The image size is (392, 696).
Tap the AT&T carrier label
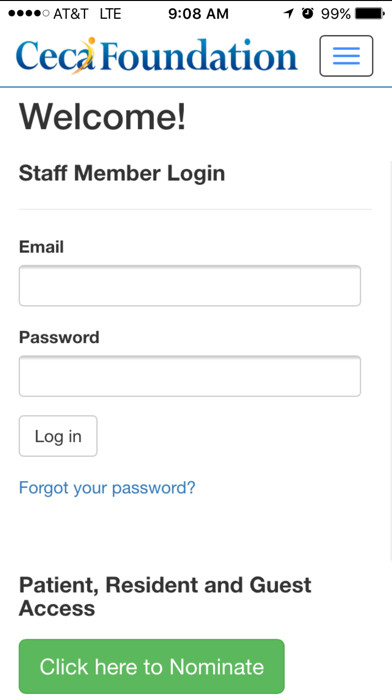coord(71,14)
